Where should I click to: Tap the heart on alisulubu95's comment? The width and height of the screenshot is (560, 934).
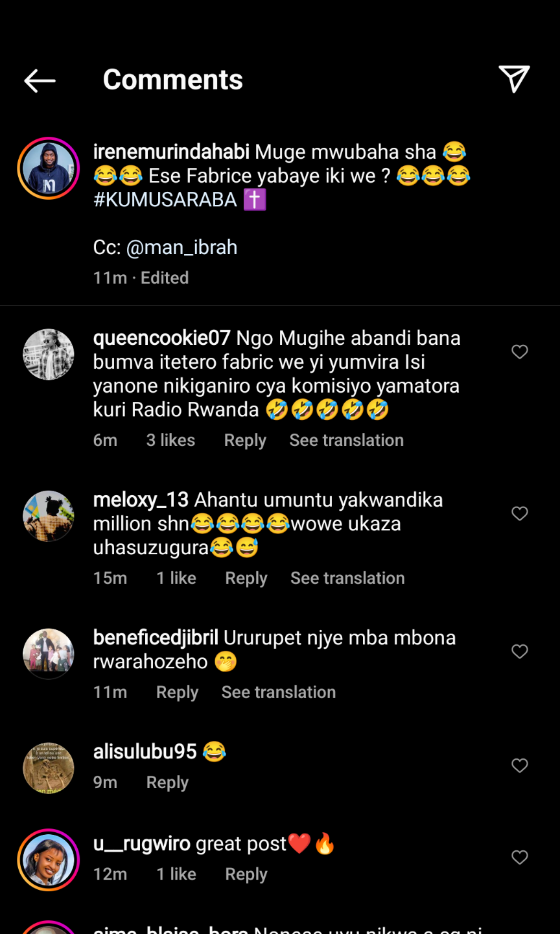520,765
